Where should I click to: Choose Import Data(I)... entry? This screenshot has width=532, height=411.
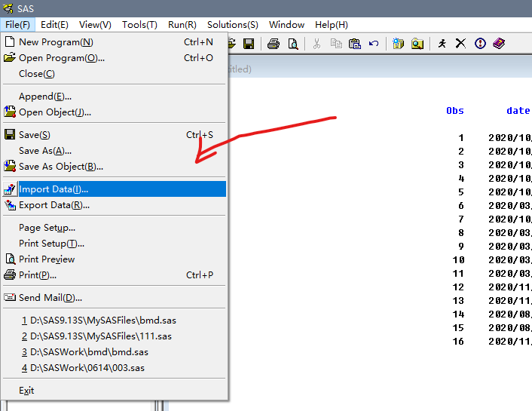115,189
